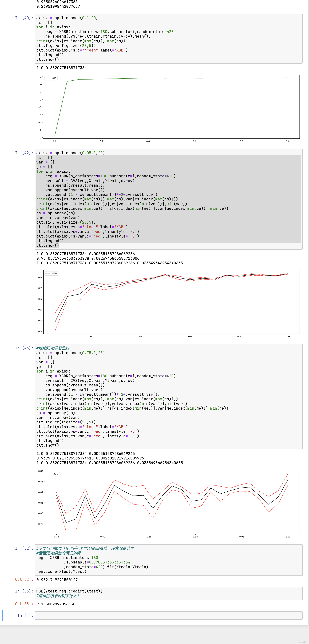The width and height of the screenshot is (309, 644).
Task: Click the XGB legend in the green plot
Action: (x=51, y=78)
